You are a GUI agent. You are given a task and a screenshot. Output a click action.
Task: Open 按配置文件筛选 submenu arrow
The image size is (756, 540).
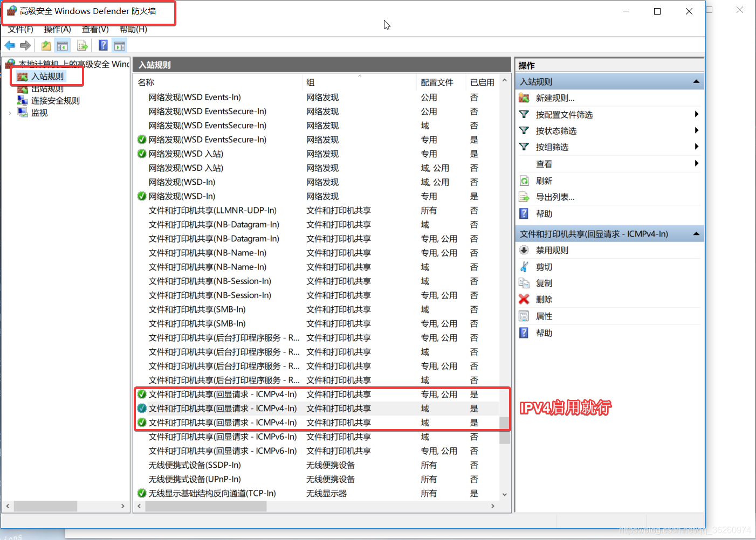(x=697, y=114)
